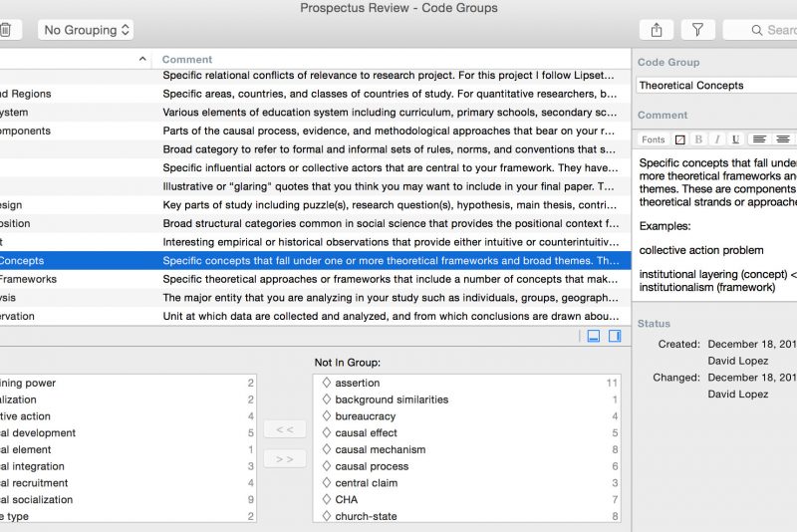
Task: Click diamond icon beside 'church-state'
Action: 327,516
